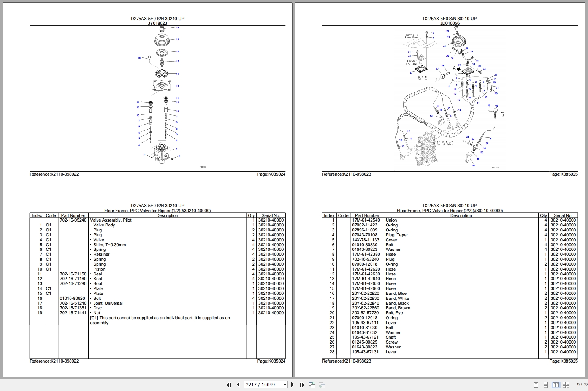This screenshot has height=391, width=588.
Task: Go to the next page
Action: click(x=292, y=385)
